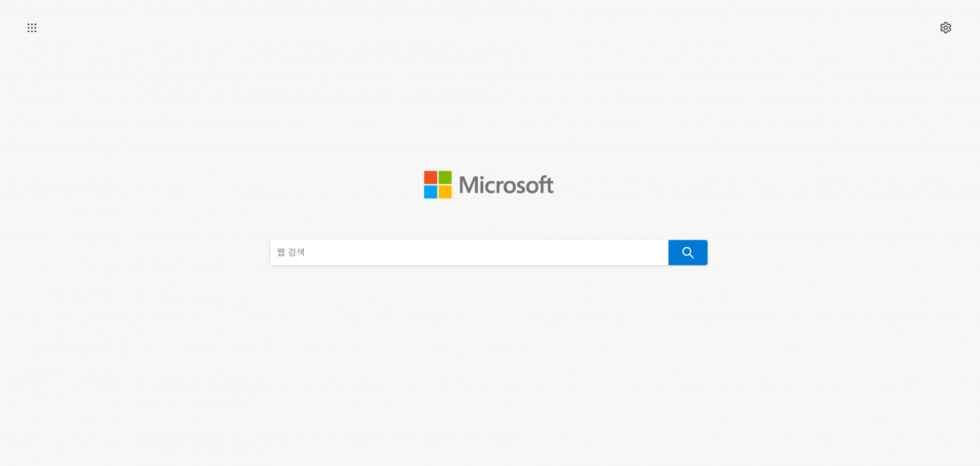Submit search using the blue button

coord(688,252)
